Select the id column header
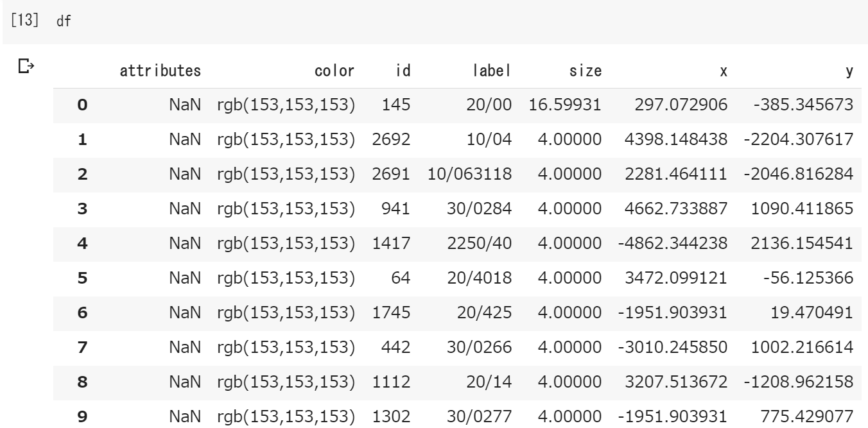The height and width of the screenshot is (428, 868). click(x=395, y=71)
